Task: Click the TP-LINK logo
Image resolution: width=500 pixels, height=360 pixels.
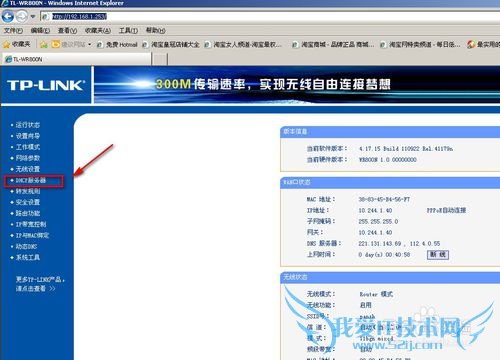Action: pos(46,85)
